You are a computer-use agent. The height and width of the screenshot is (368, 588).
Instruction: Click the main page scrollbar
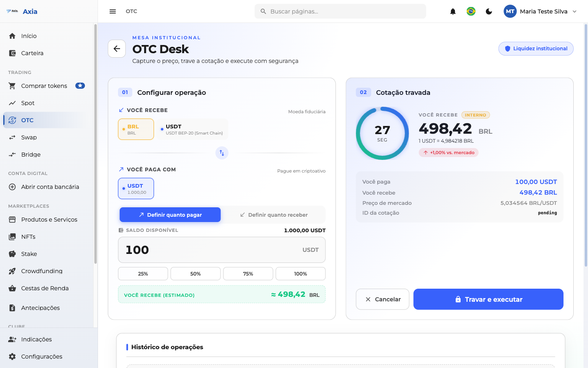point(586,145)
